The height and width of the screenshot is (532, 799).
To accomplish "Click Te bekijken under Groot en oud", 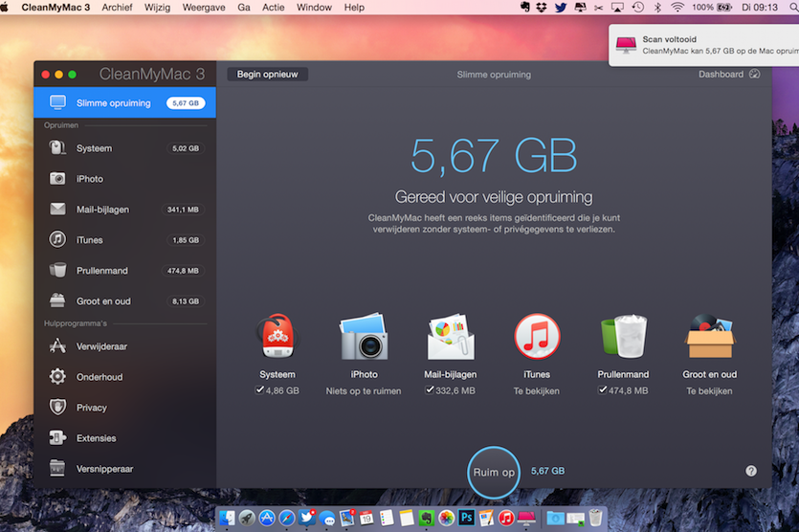I will 709,390.
